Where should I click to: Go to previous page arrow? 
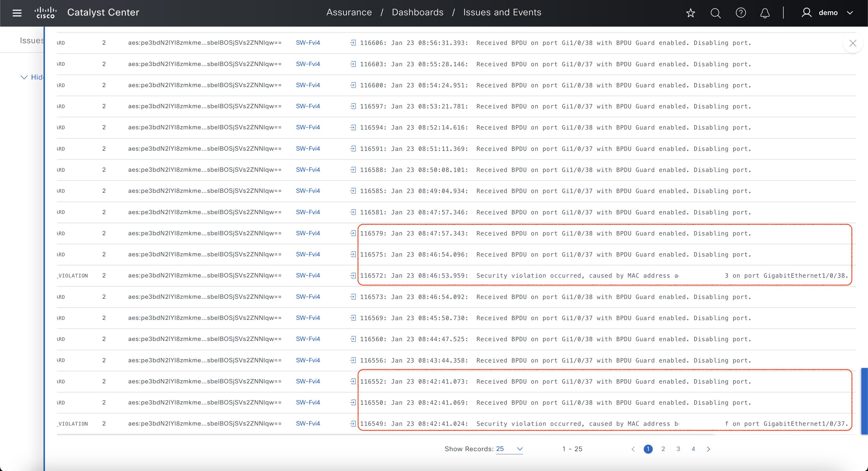click(633, 449)
